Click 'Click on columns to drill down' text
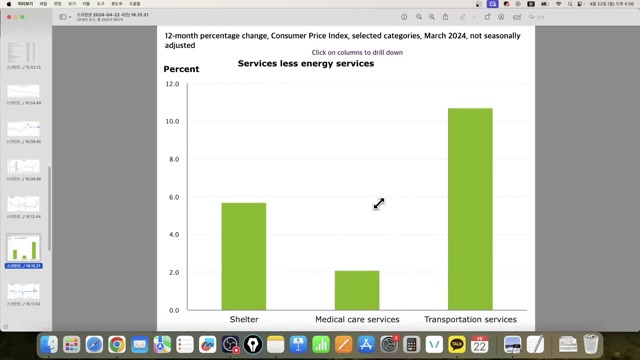Viewport: 640px width, 360px height. click(x=357, y=52)
